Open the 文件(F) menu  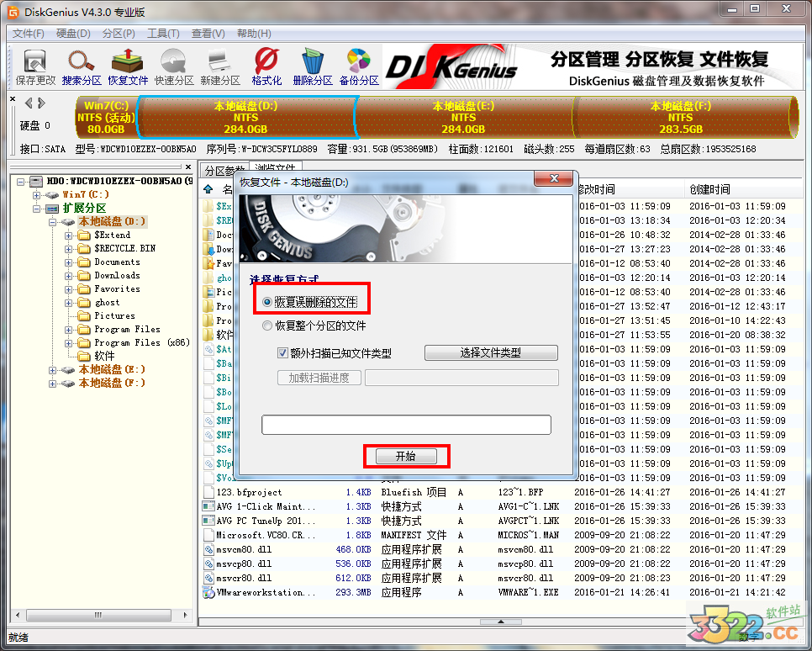coord(29,34)
